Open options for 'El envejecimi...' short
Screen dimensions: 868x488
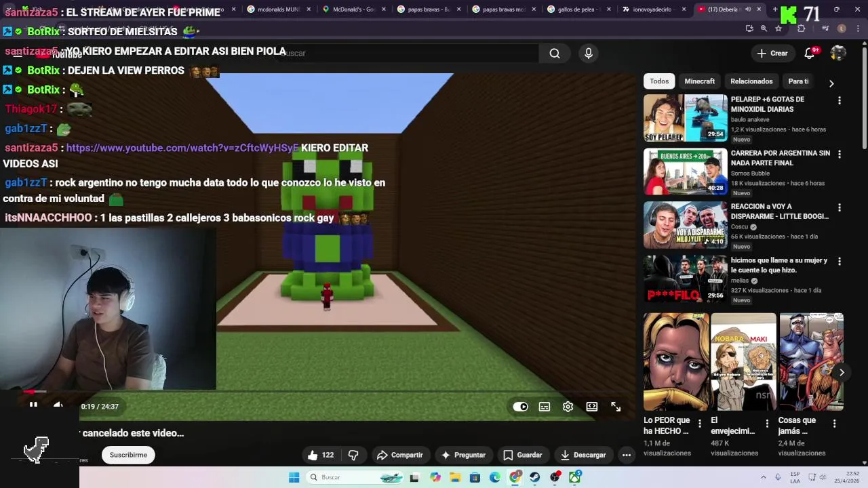(x=767, y=424)
